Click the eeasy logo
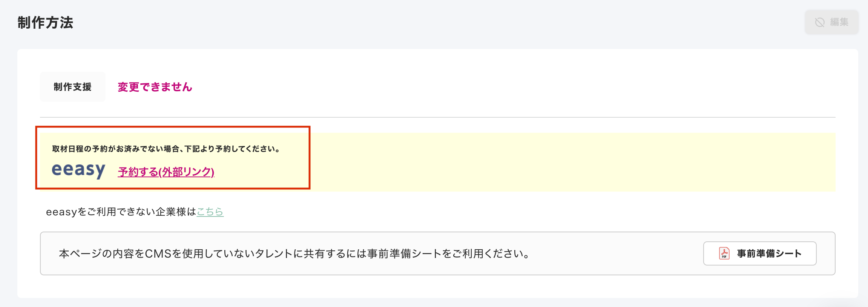The width and height of the screenshot is (868, 307). pyautogui.click(x=78, y=170)
